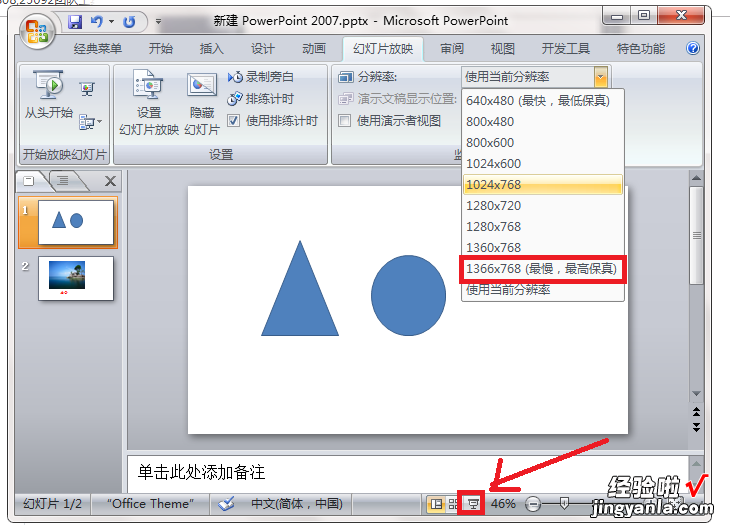This screenshot has height=525, width=730.
Task: Open the 特色功能 ribbon tab
Action: click(x=641, y=48)
